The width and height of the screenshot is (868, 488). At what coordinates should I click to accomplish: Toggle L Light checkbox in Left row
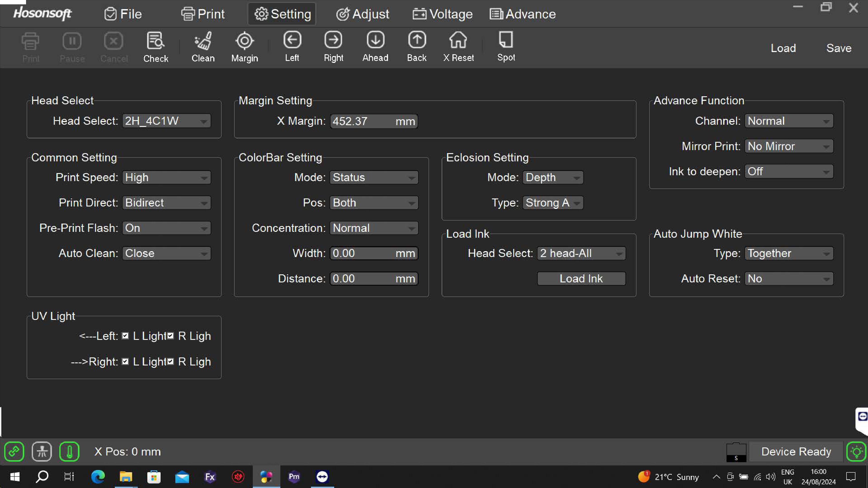[x=125, y=336]
